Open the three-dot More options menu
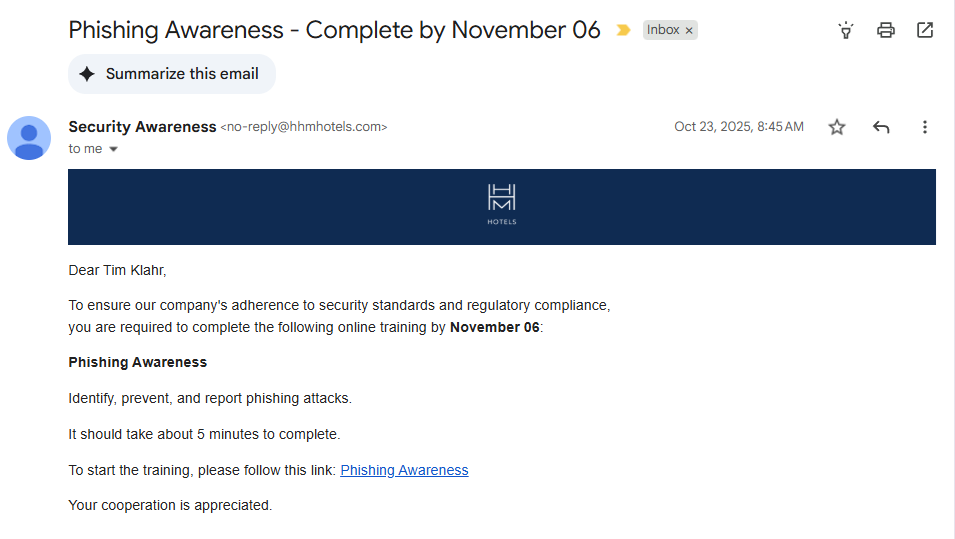The image size is (955, 539). click(x=925, y=127)
